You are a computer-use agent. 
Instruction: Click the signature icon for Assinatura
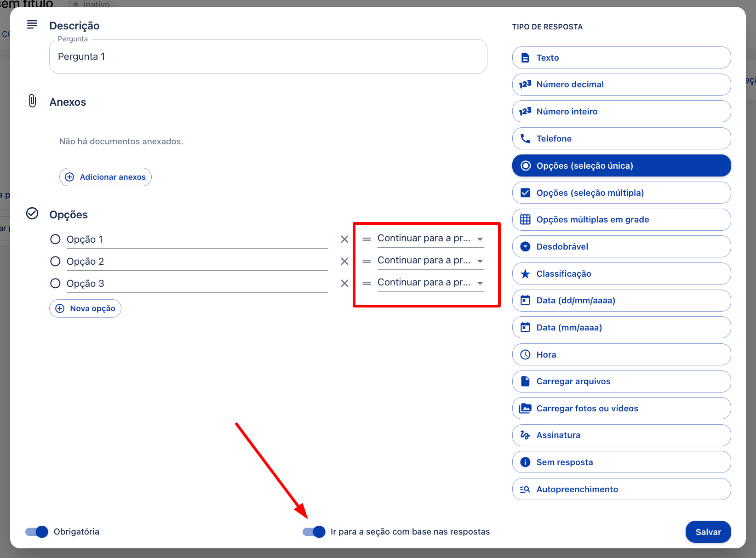[525, 435]
